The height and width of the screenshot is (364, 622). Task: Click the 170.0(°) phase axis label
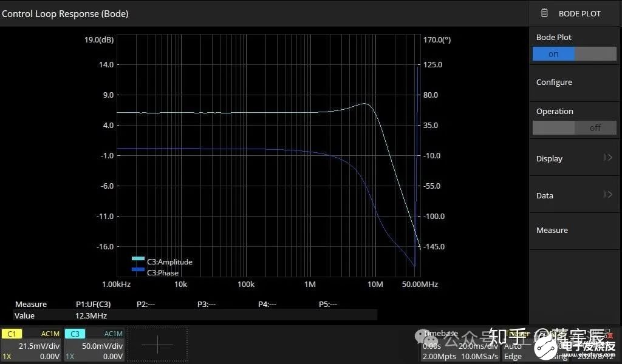click(437, 39)
